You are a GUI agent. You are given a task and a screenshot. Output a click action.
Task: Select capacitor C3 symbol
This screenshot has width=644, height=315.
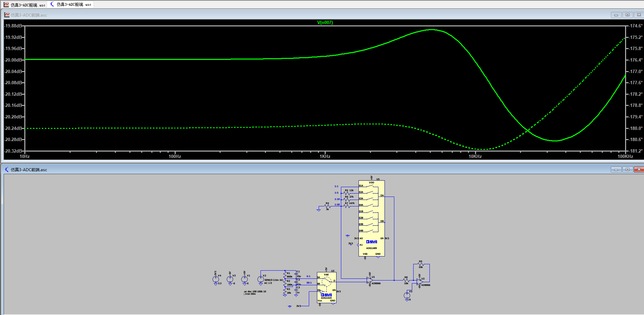[x=296, y=290]
